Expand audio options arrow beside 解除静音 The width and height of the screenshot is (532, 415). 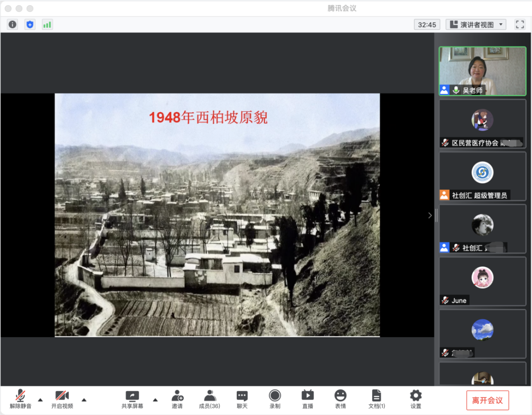[x=40, y=400]
